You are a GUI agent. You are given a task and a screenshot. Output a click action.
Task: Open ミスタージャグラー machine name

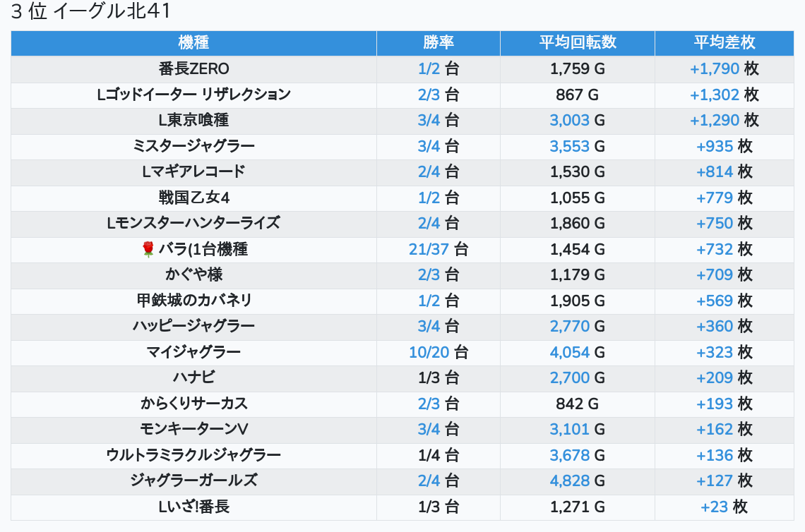tap(193, 146)
